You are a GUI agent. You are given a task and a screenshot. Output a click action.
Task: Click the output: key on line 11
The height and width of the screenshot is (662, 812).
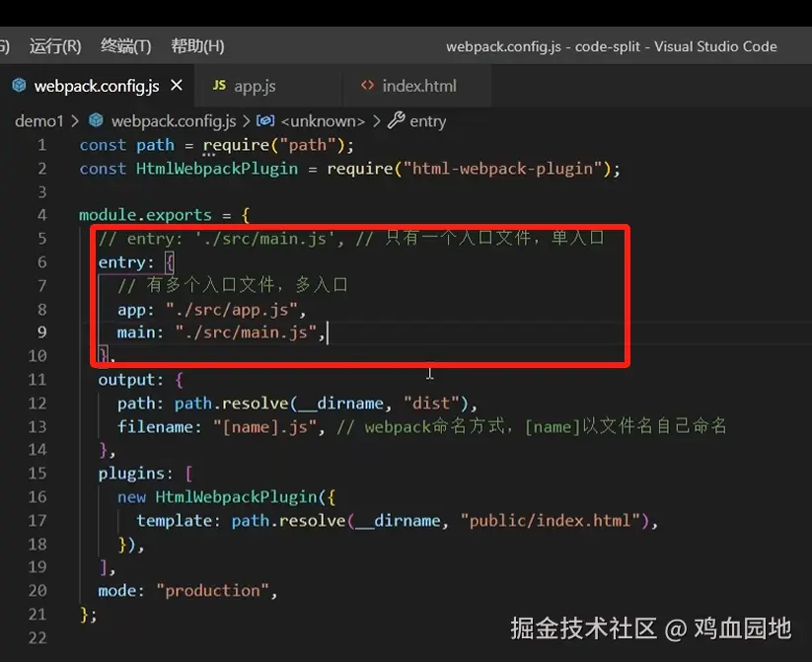(131, 380)
